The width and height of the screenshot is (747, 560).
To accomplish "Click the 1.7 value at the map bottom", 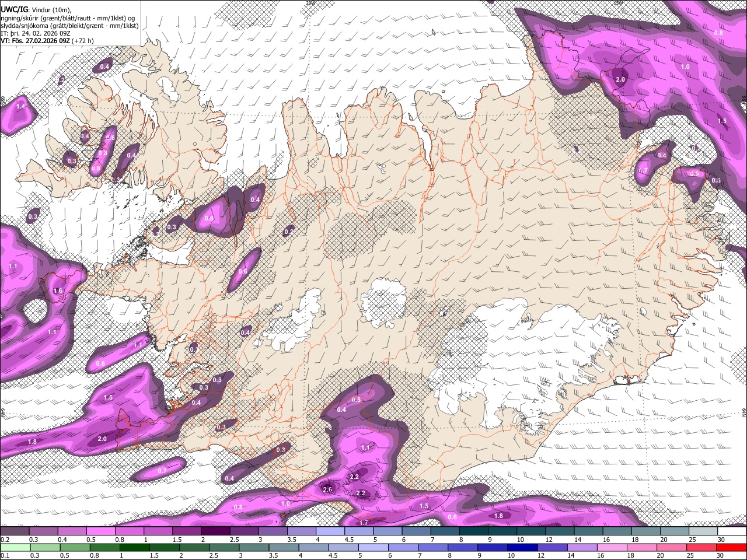I will (x=364, y=523).
